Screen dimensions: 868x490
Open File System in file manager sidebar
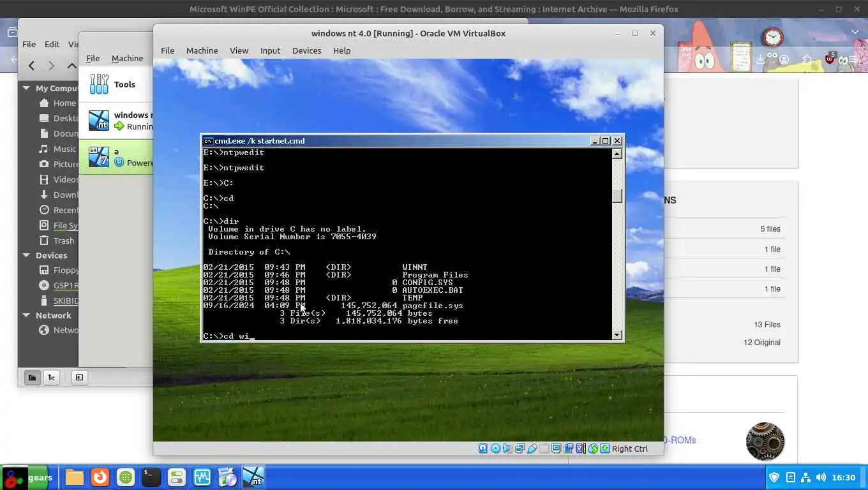[57, 225]
